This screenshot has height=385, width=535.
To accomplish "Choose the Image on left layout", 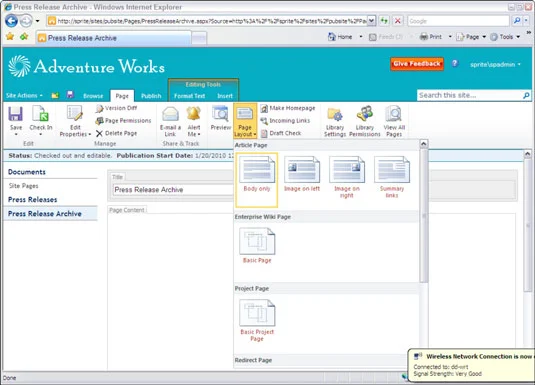I will pyautogui.click(x=302, y=174).
